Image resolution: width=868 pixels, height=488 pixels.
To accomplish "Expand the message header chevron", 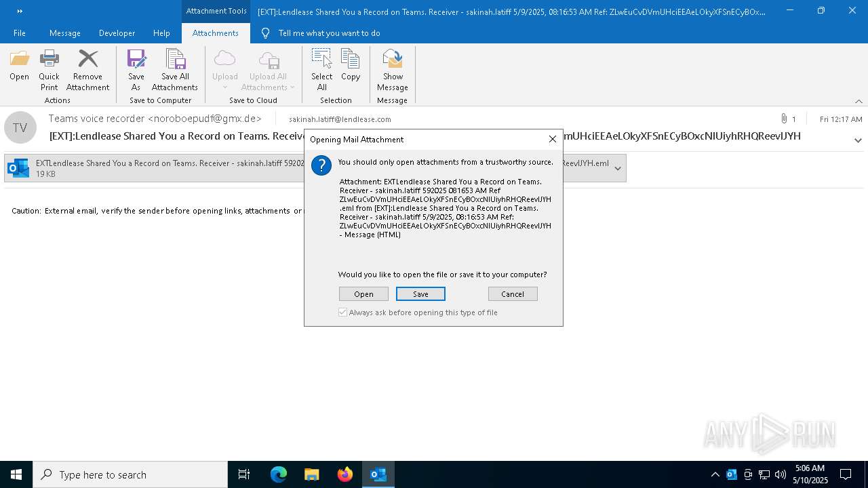I will [x=858, y=140].
